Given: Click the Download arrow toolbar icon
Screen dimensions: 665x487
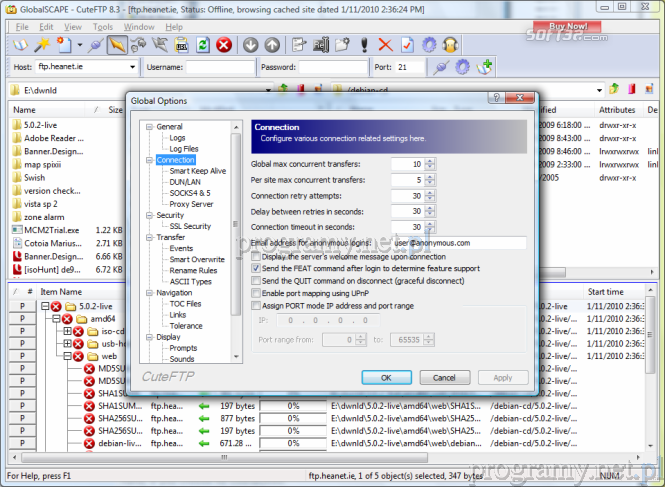Looking at the screenshot, I should (249, 45).
